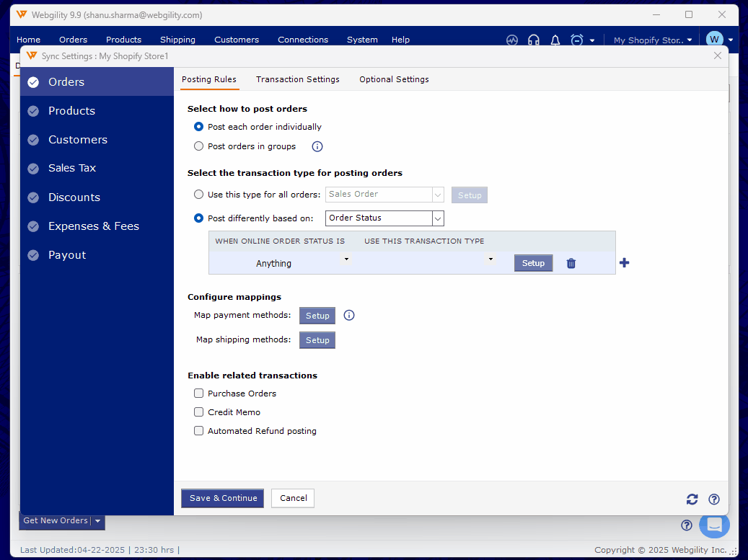Click info icon next to payment methods Setup

[349, 316]
